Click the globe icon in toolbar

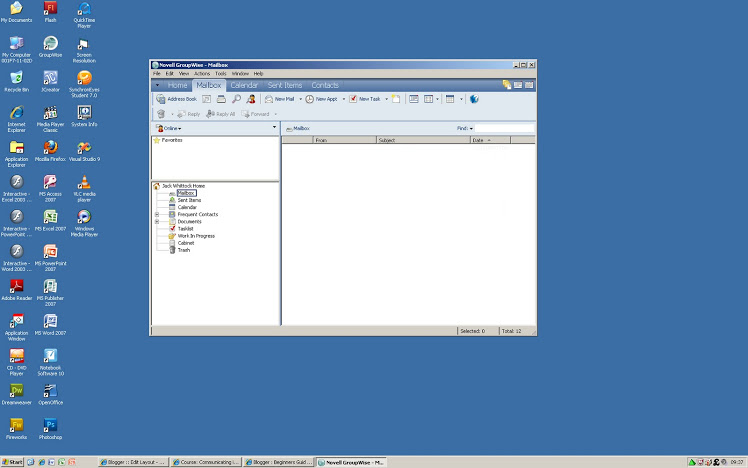pos(474,99)
